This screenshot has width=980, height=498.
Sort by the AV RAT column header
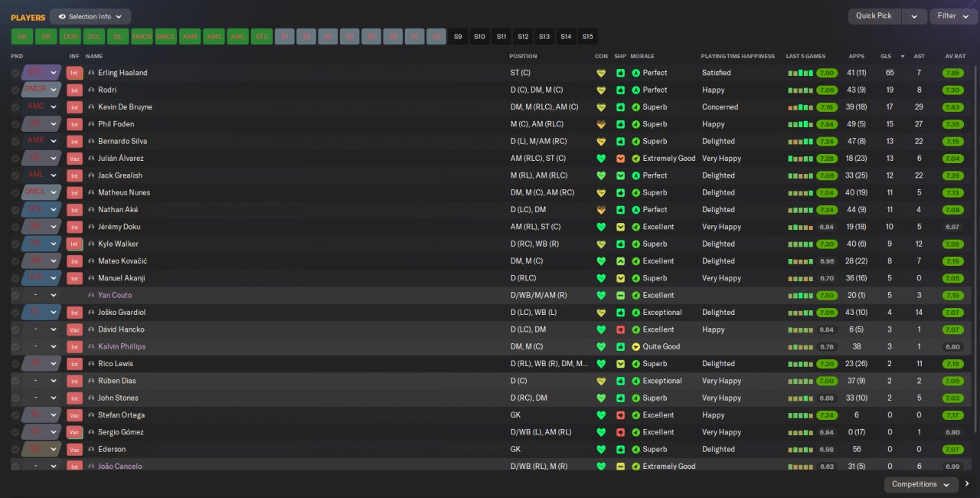(x=955, y=56)
